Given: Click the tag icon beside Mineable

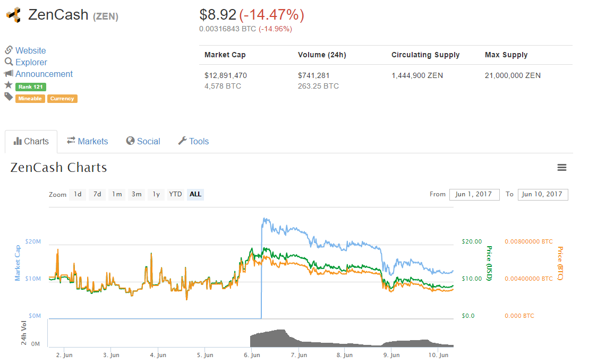Looking at the screenshot, I should pyautogui.click(x=8, y=97).
